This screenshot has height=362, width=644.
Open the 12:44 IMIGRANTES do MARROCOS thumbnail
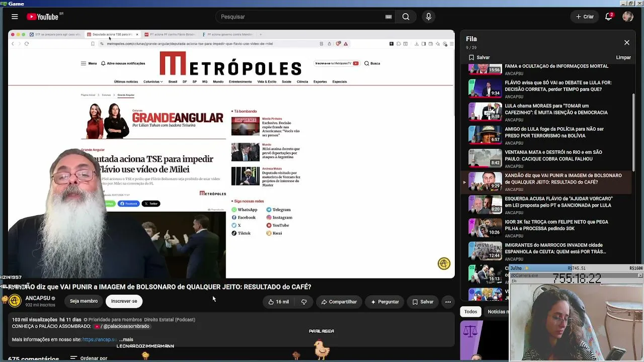(485, 250)
